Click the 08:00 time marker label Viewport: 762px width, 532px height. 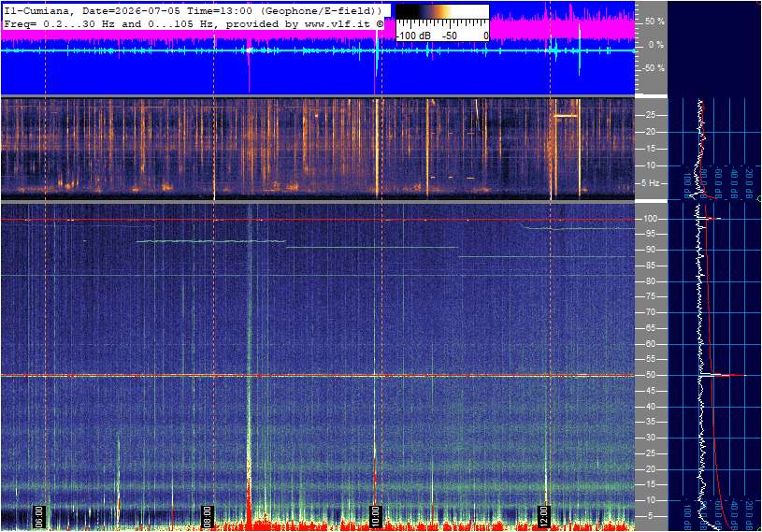(208, 516)
